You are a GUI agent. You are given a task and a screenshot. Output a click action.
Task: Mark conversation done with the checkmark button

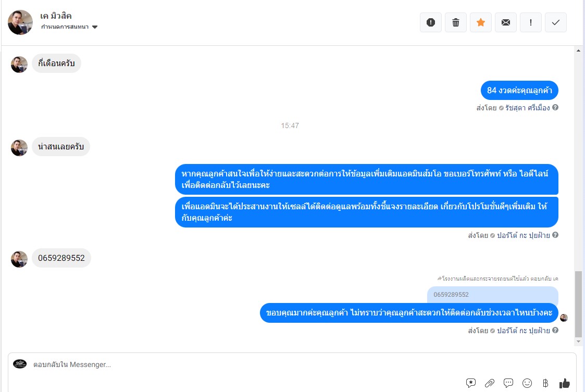tap(555, 22)
